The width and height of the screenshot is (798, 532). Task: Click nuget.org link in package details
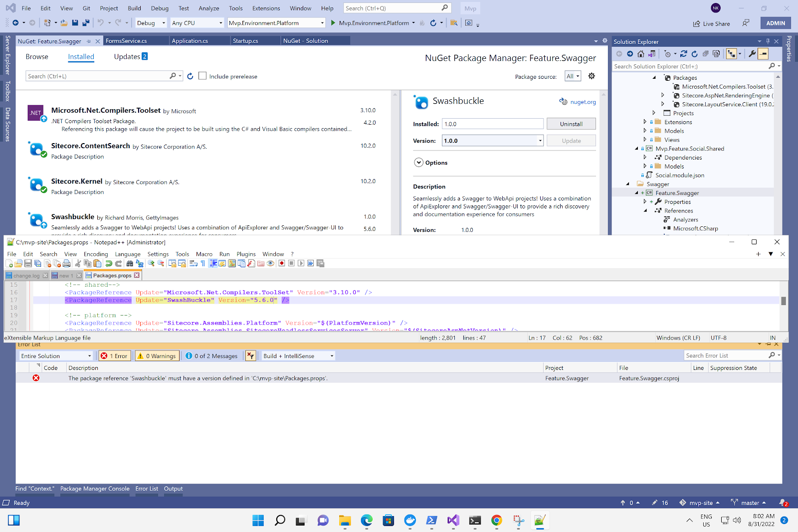coord(583,102)
